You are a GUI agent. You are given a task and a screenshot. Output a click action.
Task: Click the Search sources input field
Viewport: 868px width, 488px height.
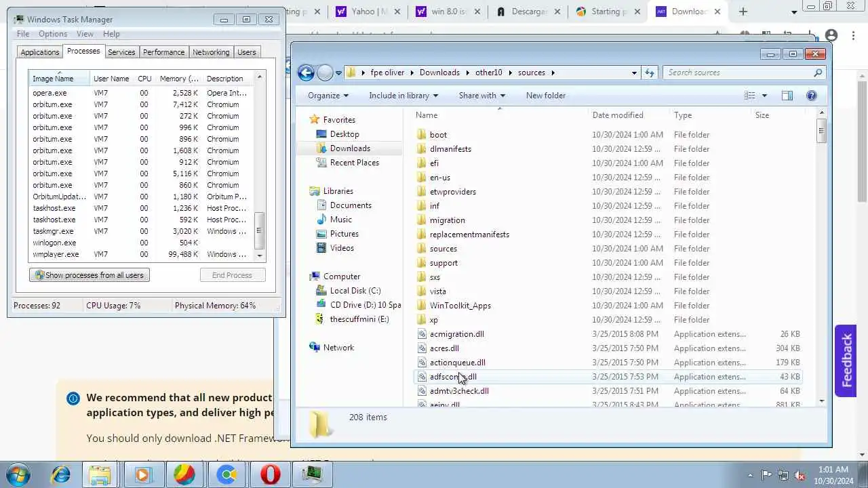[x=739, y=73]
